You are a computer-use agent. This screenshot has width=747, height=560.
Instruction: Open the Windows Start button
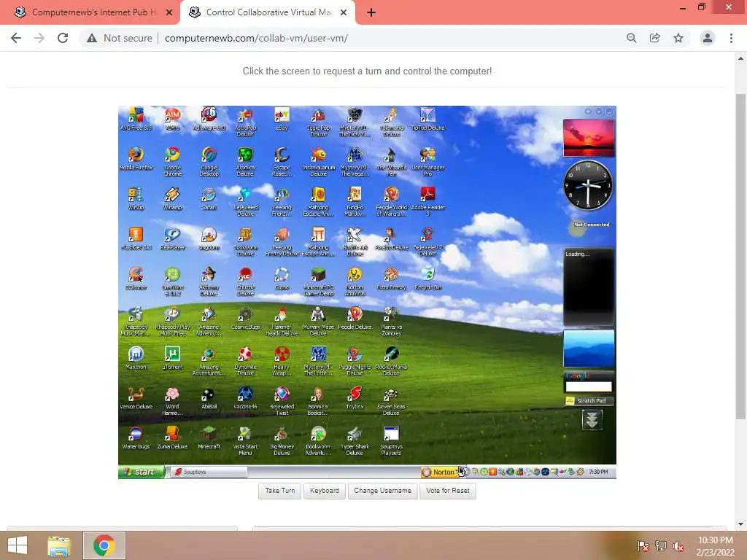[x=18, y=545]
